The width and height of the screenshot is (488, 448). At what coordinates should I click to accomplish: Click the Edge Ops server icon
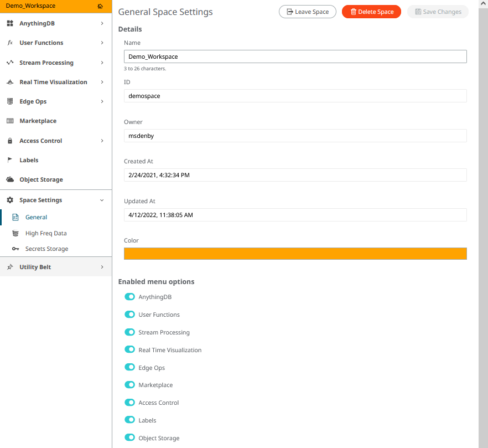coord(10,101)
